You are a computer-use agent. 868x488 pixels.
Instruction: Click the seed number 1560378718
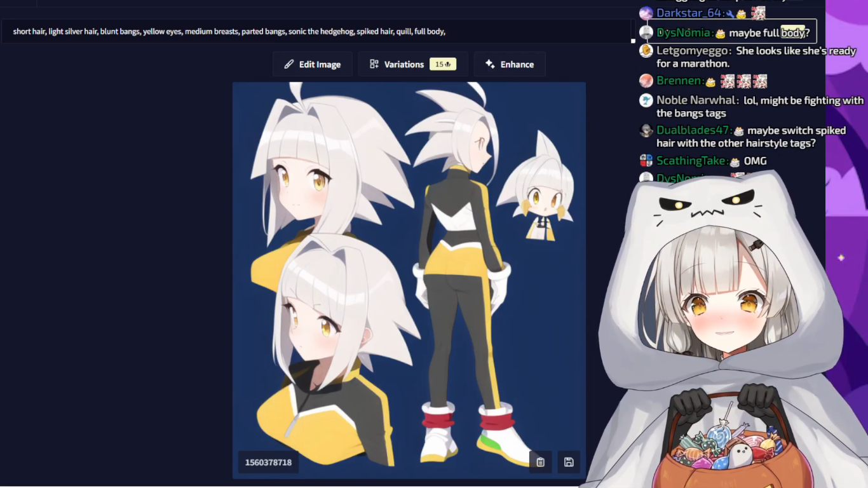pos(268,462)
